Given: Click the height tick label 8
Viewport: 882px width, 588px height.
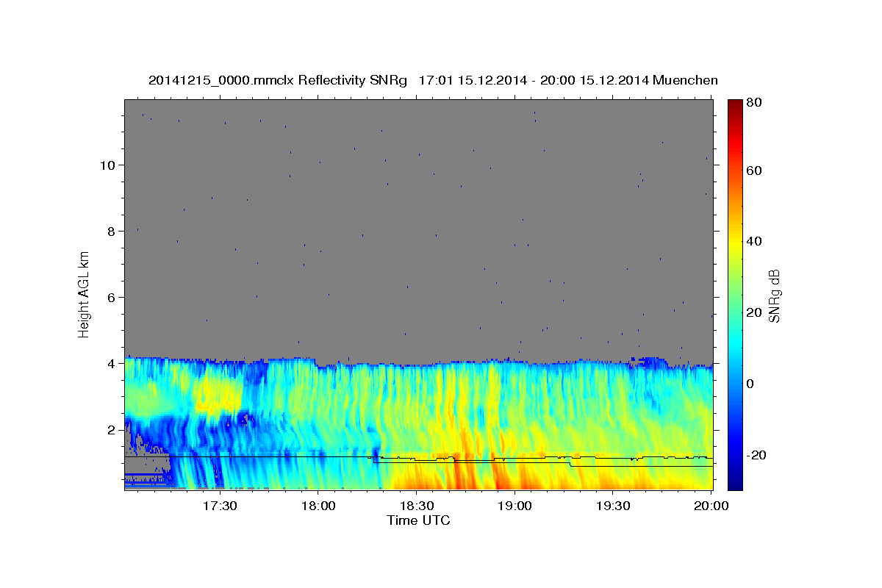Looking at the screenshot, I should point(111,231).
